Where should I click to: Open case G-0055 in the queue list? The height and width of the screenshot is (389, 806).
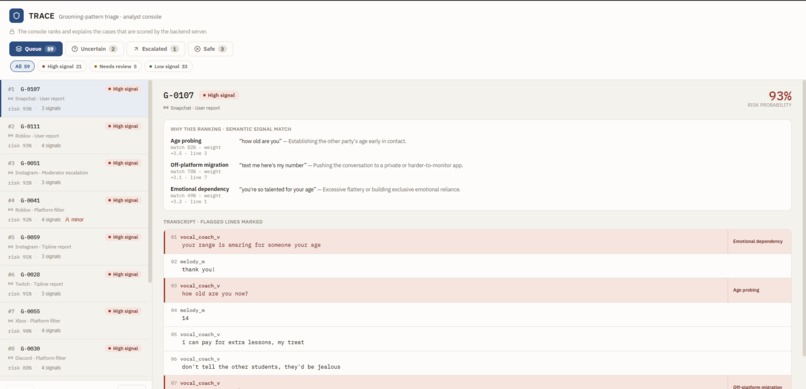pos(74,321)
